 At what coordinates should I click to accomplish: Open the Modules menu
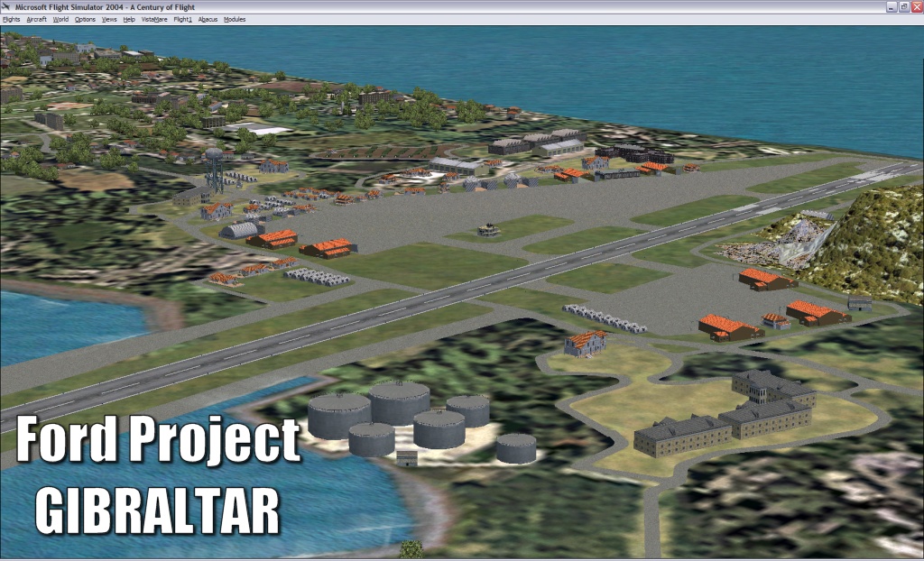235,20
